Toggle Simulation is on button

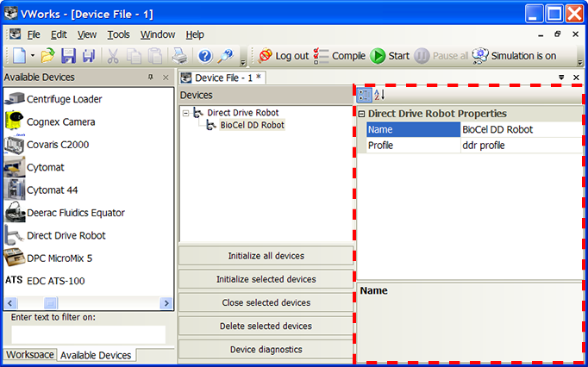pyautogui.click(x=515, y=56)
